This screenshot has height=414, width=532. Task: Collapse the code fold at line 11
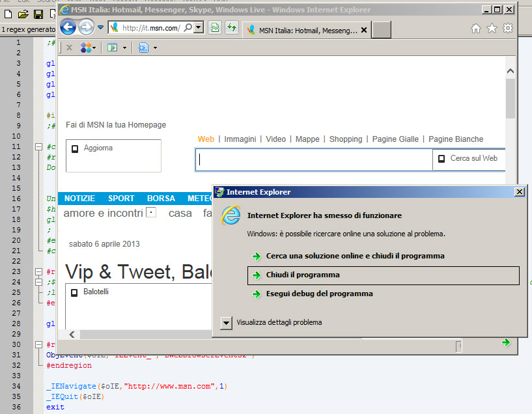pos(38,147)
